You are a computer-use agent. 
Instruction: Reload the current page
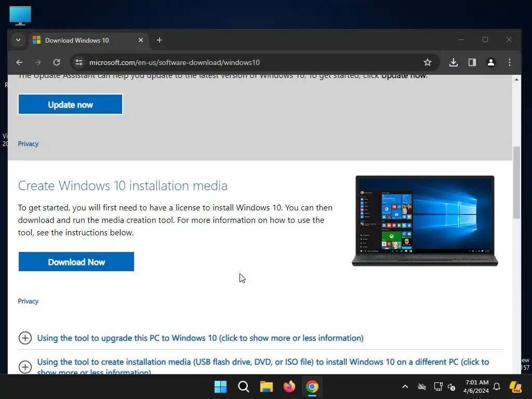(x=57, y=62)
